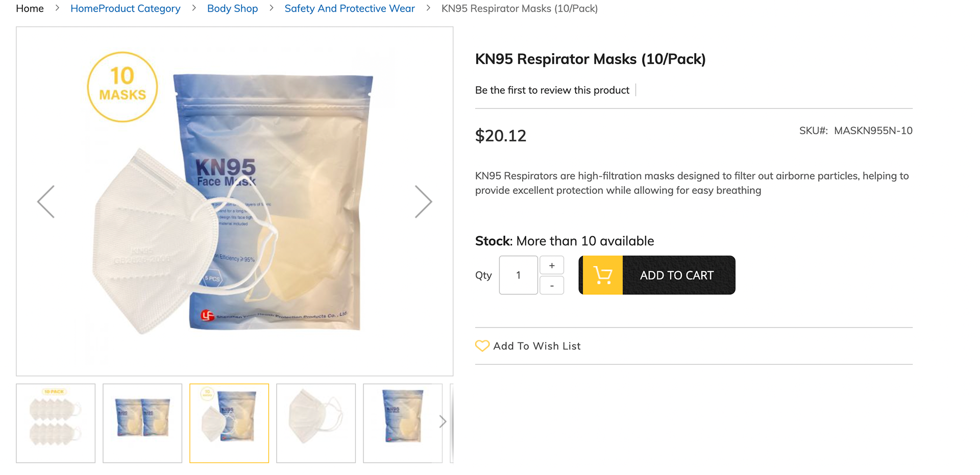The image size is (980, 475).
Task: Open the HomeProduct Category breadcrumb
Action: click(125, 9)
